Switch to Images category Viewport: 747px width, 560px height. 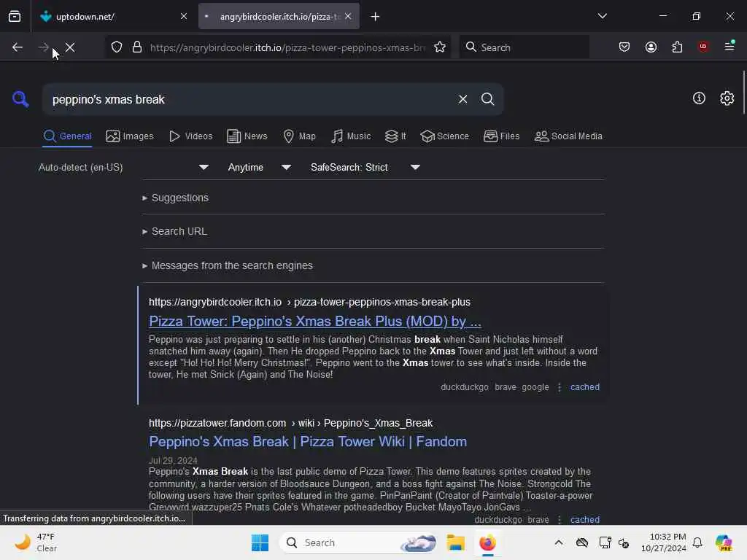pyautogui.click(x=130, y=136)
